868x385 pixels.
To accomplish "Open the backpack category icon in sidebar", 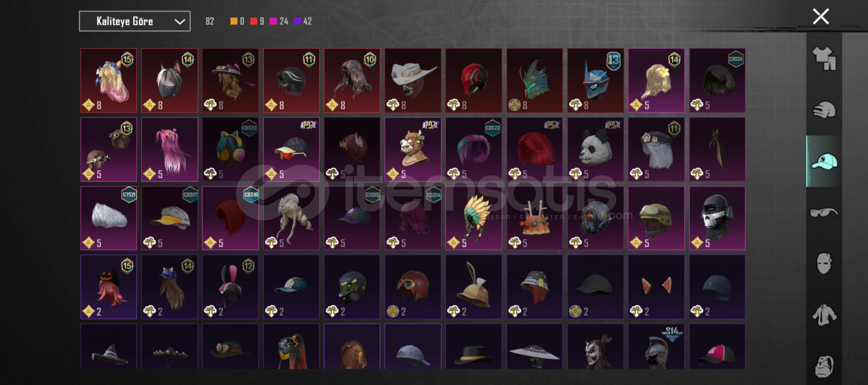I will tap(824, 366).
